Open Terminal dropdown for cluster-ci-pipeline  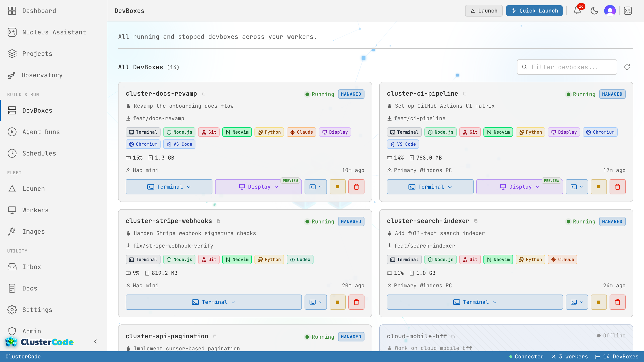click(430, 187)
